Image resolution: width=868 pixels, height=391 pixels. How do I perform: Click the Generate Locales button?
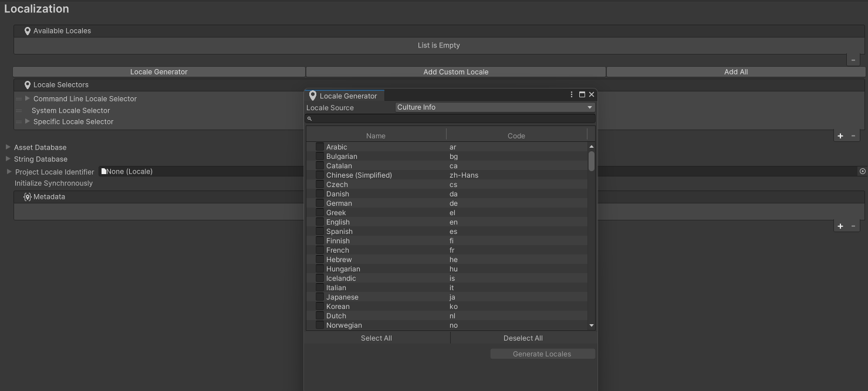click(542, 353)
